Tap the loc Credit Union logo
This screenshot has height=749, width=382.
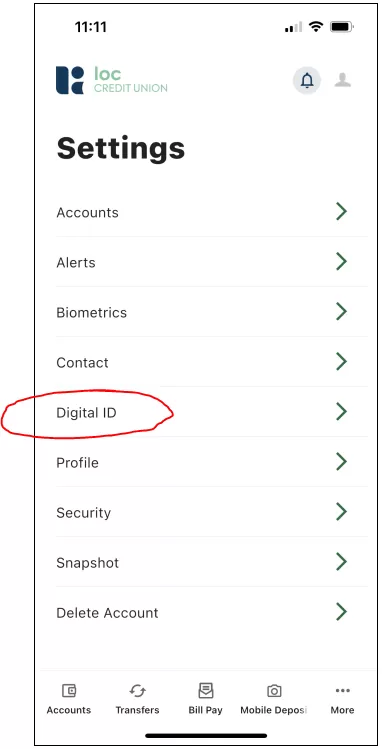(112, 80)
